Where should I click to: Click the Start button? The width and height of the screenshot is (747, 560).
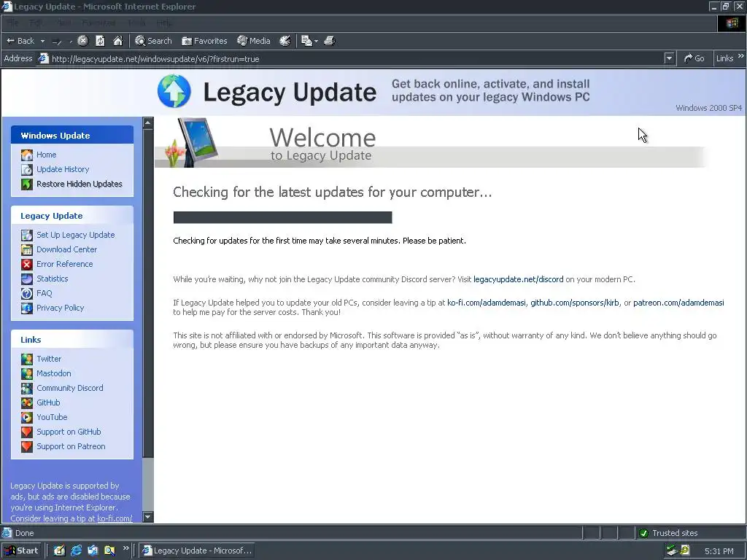click(x=22, y=551)
